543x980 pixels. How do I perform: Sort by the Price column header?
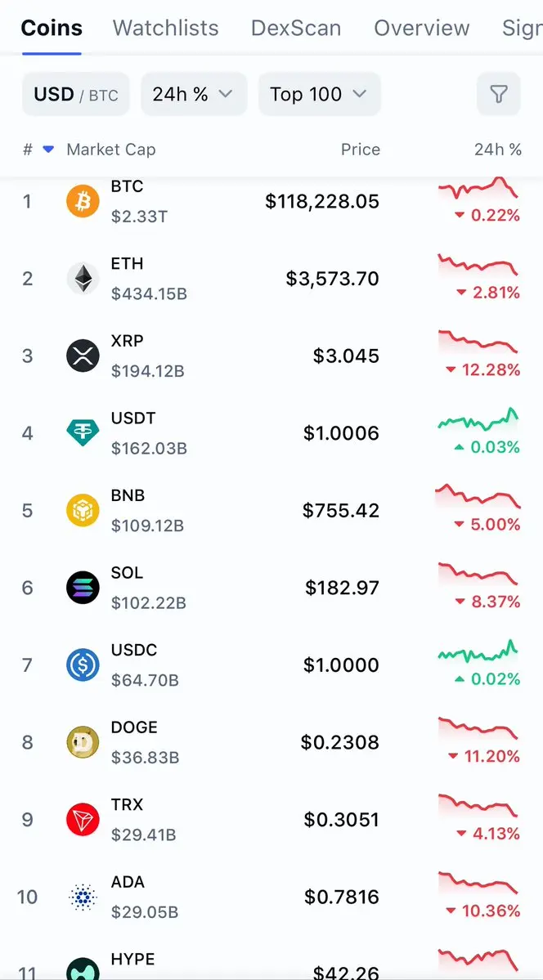pos(361,150)
